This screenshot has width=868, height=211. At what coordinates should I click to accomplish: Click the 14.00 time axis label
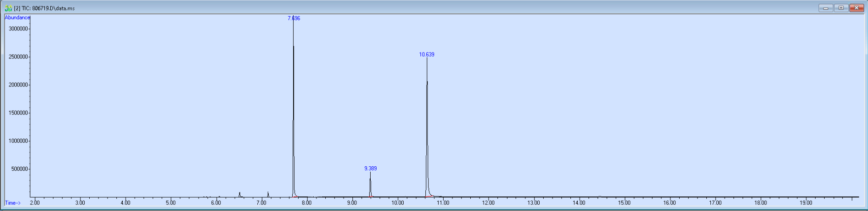pyautogui.click(x=579, y=203)
